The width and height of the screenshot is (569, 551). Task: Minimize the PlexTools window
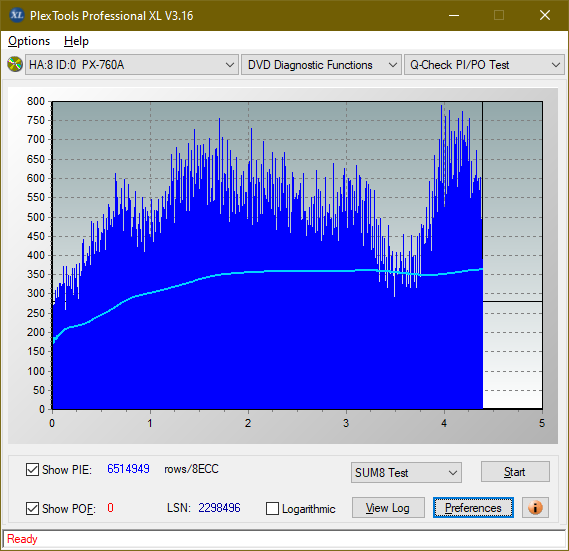click(x=454, y=15)
